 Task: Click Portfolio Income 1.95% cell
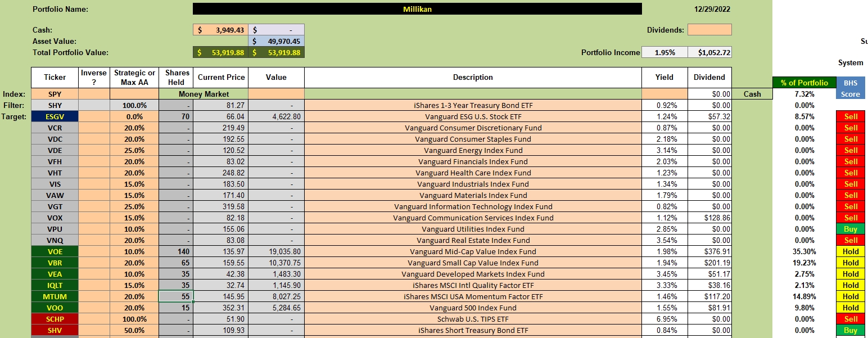coord(664,52)
